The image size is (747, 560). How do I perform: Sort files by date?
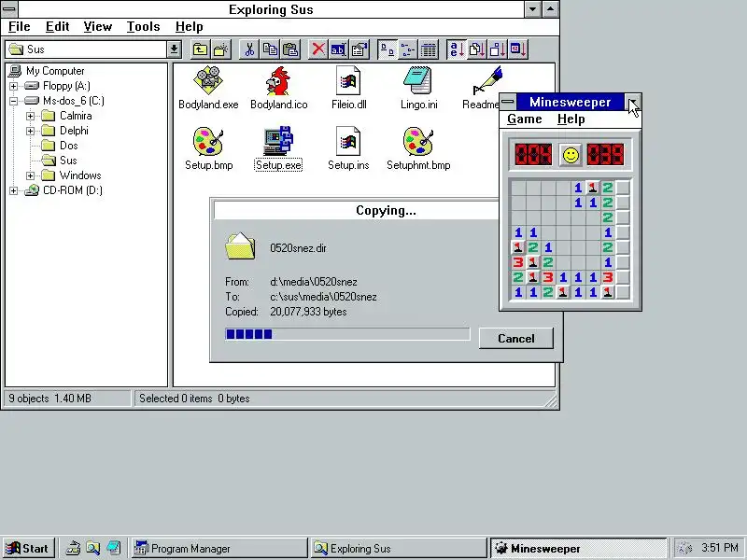(518, 49)
